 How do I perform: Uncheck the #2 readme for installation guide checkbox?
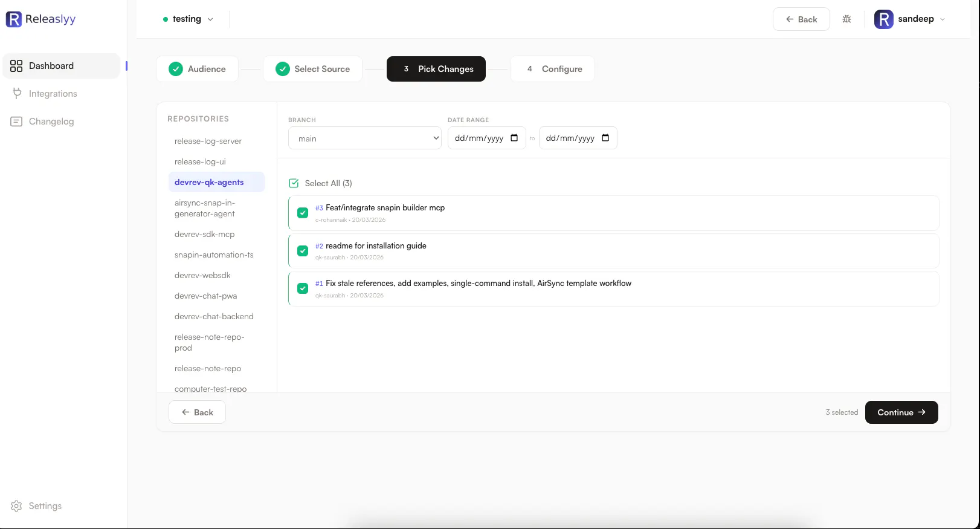click(x=303, y=250)
